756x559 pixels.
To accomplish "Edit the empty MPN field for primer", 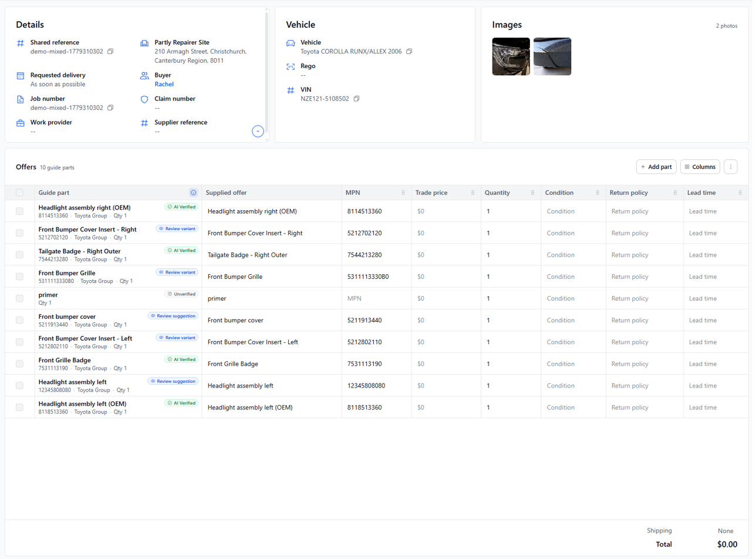I will pos(377,298).
